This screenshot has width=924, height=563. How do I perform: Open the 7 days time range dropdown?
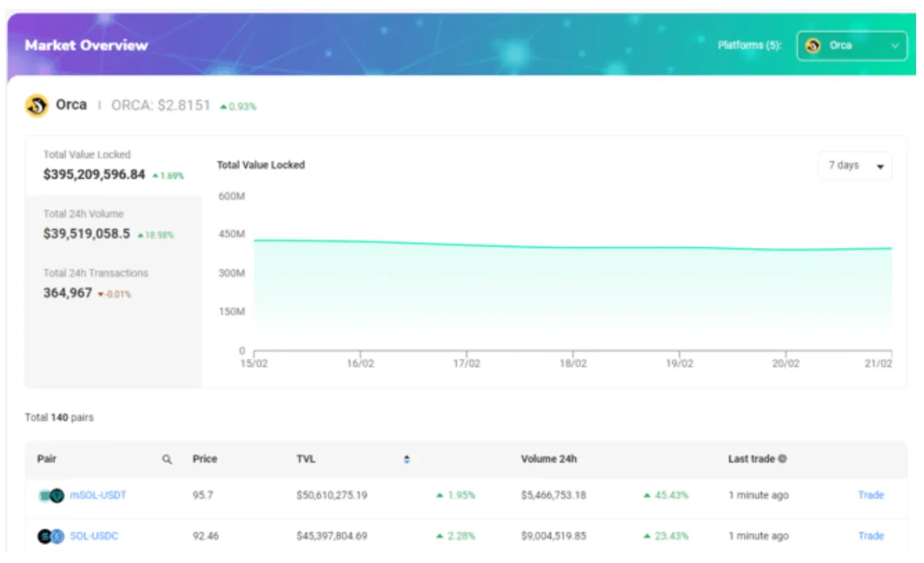(x=855, y=166)
